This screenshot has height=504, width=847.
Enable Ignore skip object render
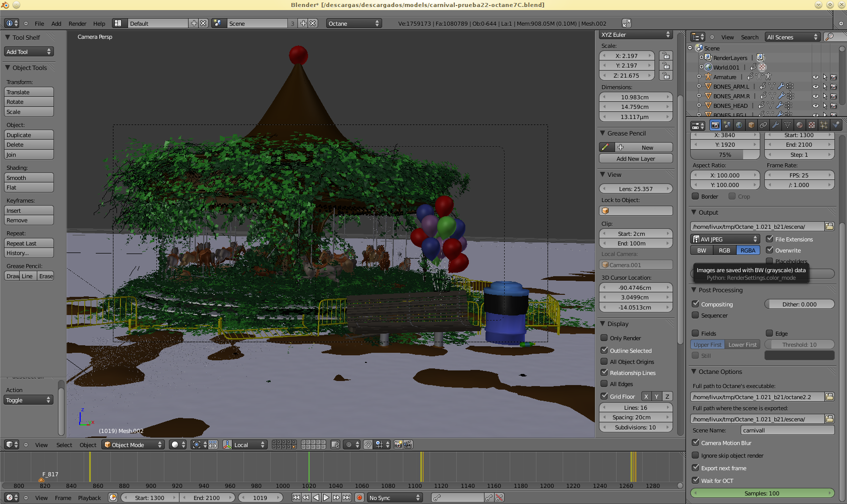coord(695,455)
